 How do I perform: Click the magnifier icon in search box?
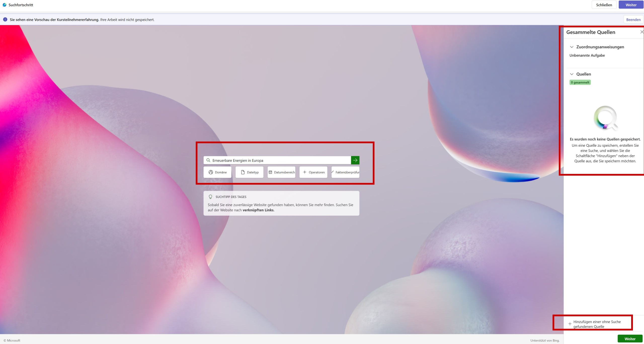pyautogui.click(x=208, y=160)
